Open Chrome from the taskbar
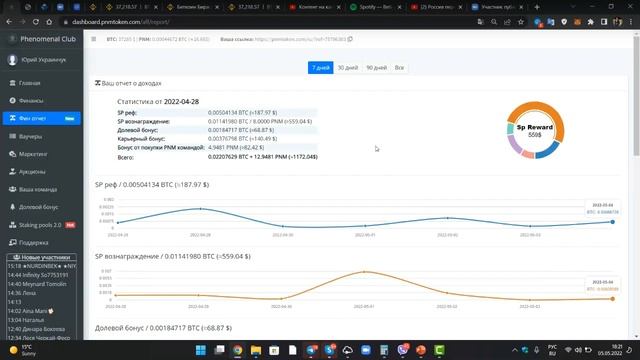This screenshot has width=640, height=360. click(x=238, y=350)
